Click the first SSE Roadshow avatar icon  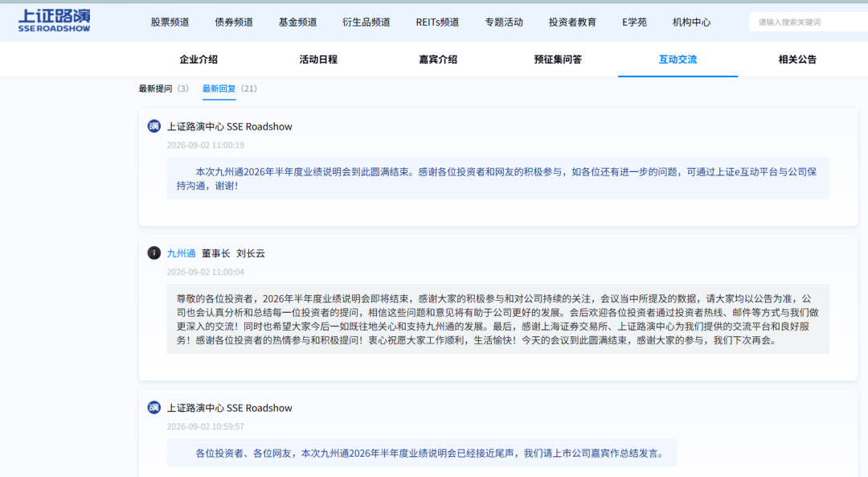154,126
